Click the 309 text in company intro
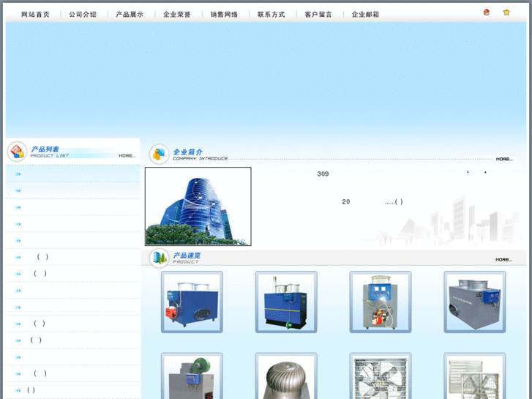532x399 pixels. pyautogui.click(x=323, y=174)
